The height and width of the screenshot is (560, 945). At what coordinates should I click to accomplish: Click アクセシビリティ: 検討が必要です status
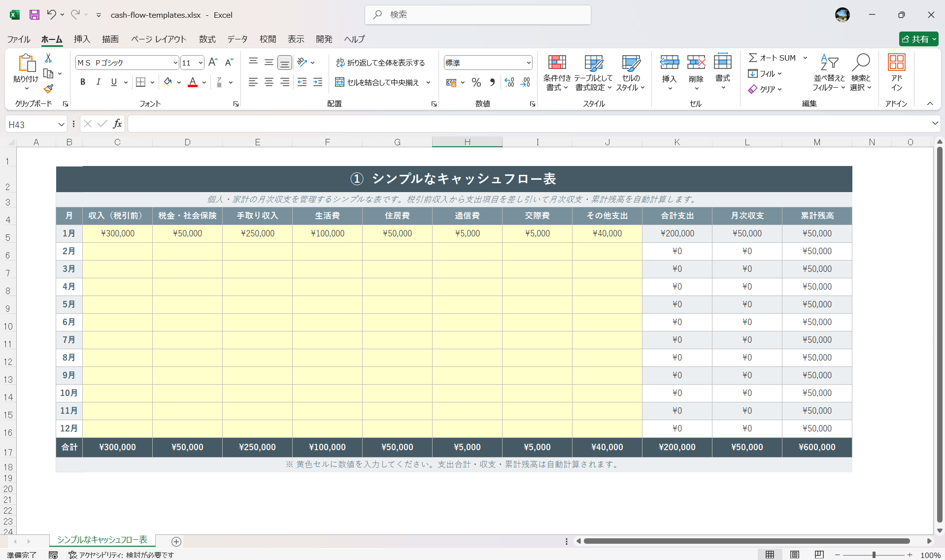(121, 555)
